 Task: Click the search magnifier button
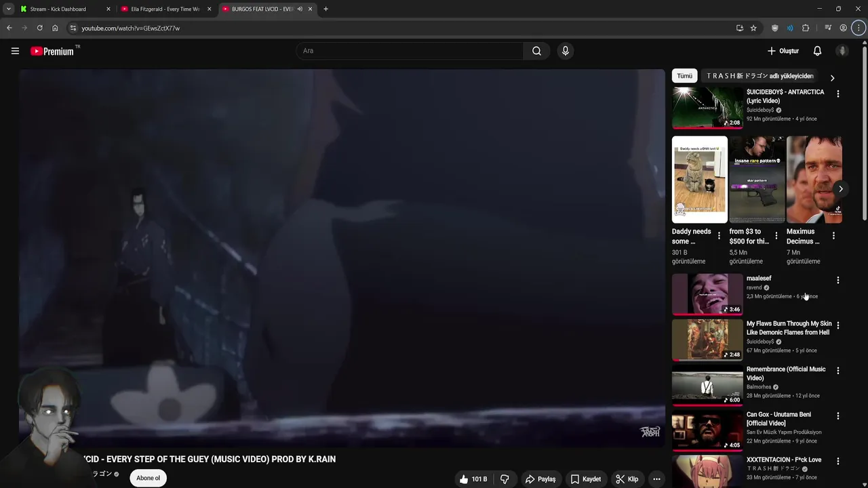(x=536, y=51)
